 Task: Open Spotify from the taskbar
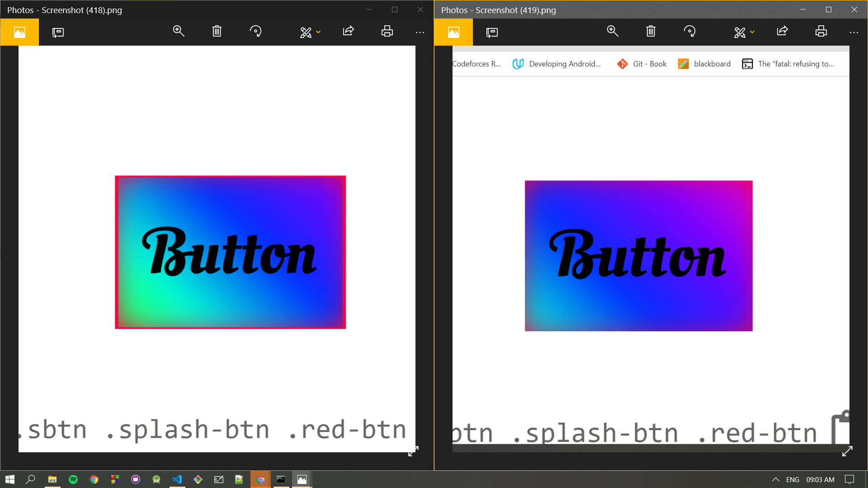[73, 479]
